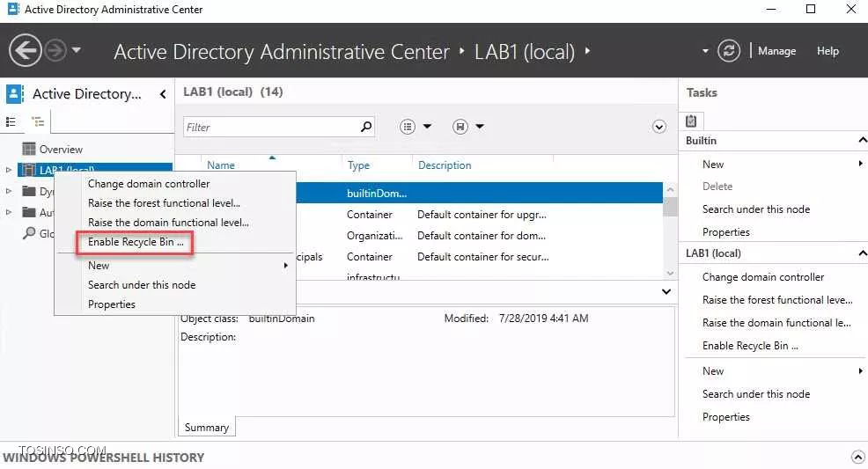The image size is (868, 469).
Task: Click the Tasks clipboard icon
Action: (x=691, y=121)
